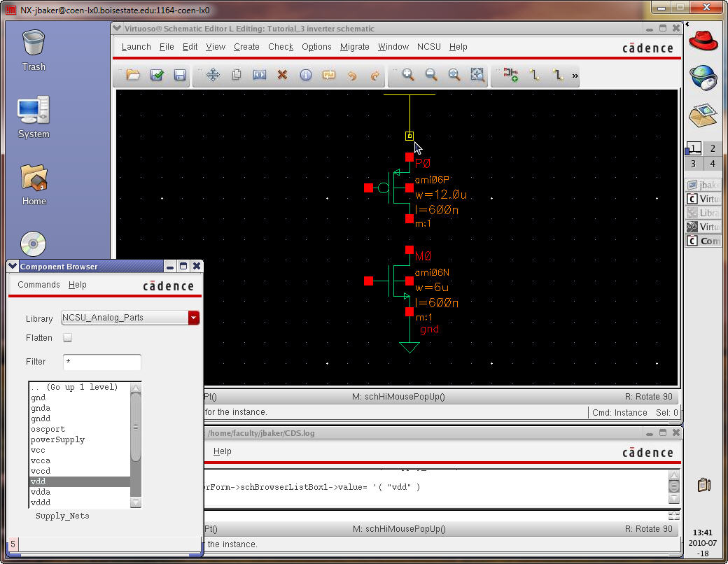The image size is (728, 564).
Task: Click the red X Delete icon
Action: (282, 75)
